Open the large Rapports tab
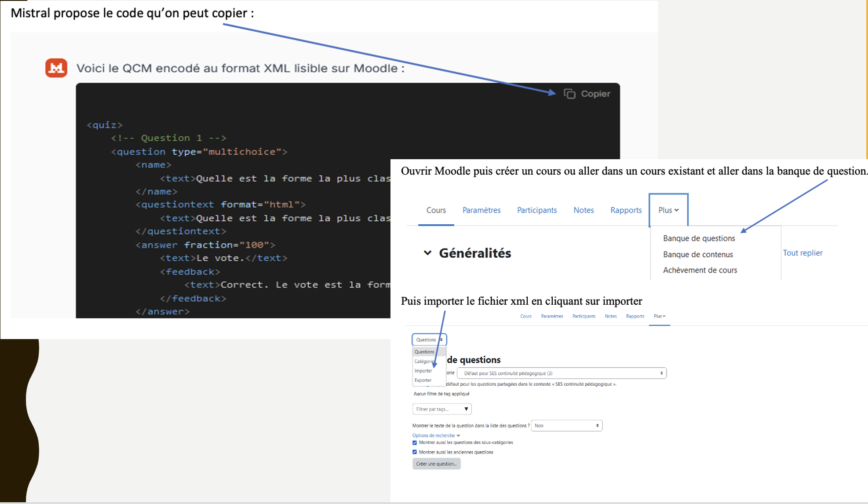The height and width of the screenshot is (504, 868). coord(626,210)
